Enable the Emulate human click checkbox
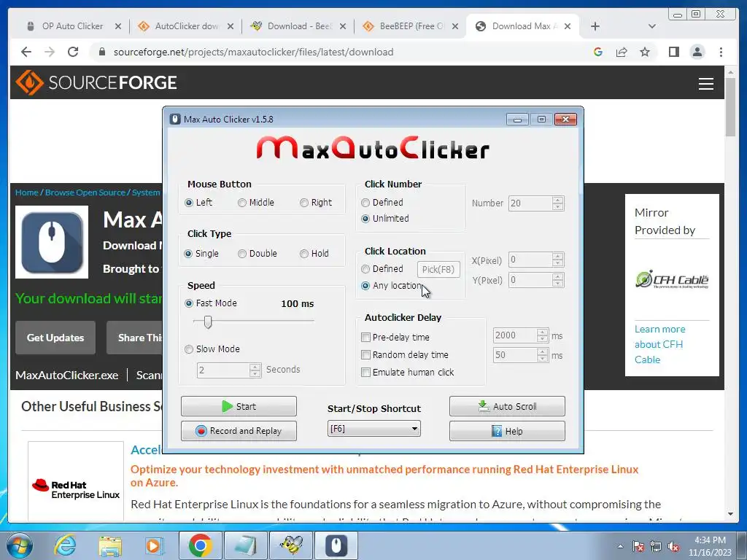 pyautogui.click(x=366, y=373)
